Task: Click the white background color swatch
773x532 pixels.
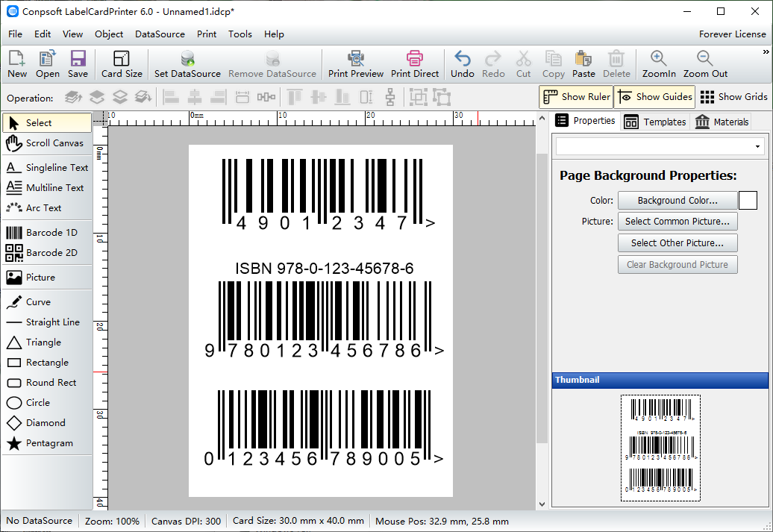Action: pyautogui.click(x=748, y=201)
